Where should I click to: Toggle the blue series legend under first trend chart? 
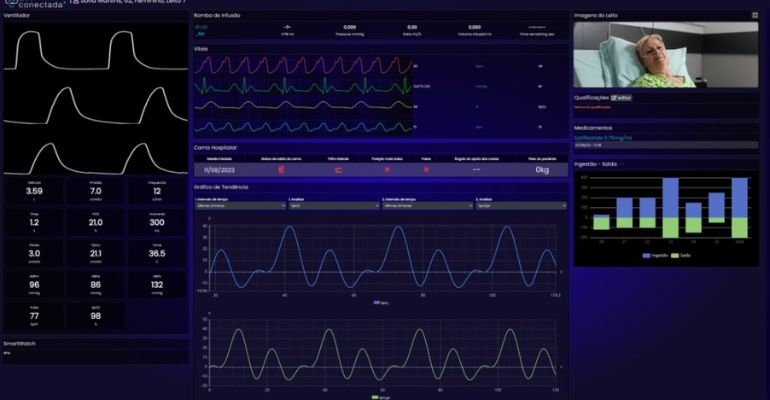[x=381, y=302]
